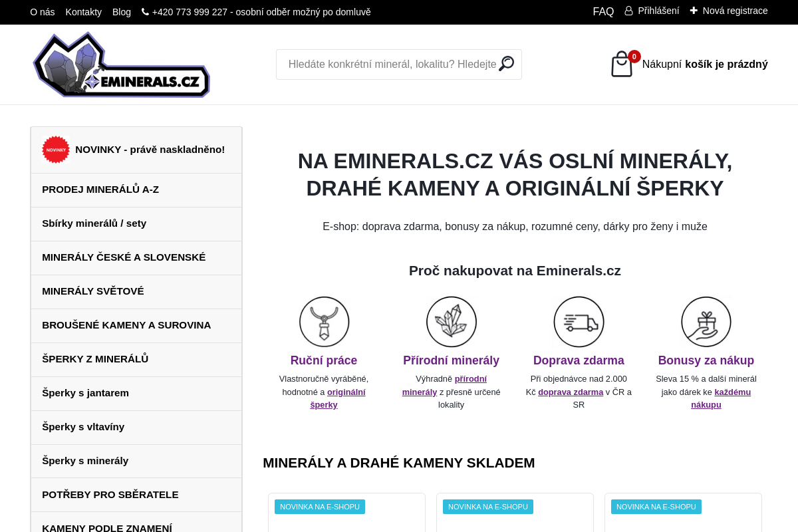Open ŠPERKY Z MINERÁLŮ category
This screenshot has height=532, width=798.
coord(136,360)
